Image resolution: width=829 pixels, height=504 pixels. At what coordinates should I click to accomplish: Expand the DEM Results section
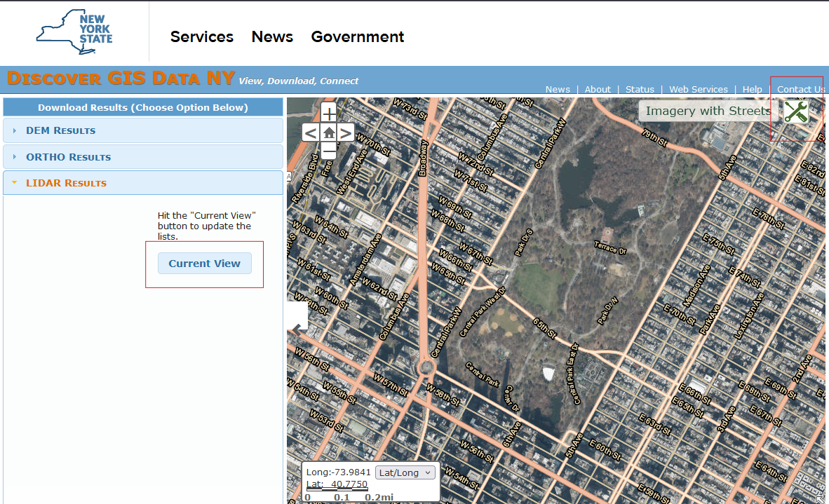click(60, 130)
